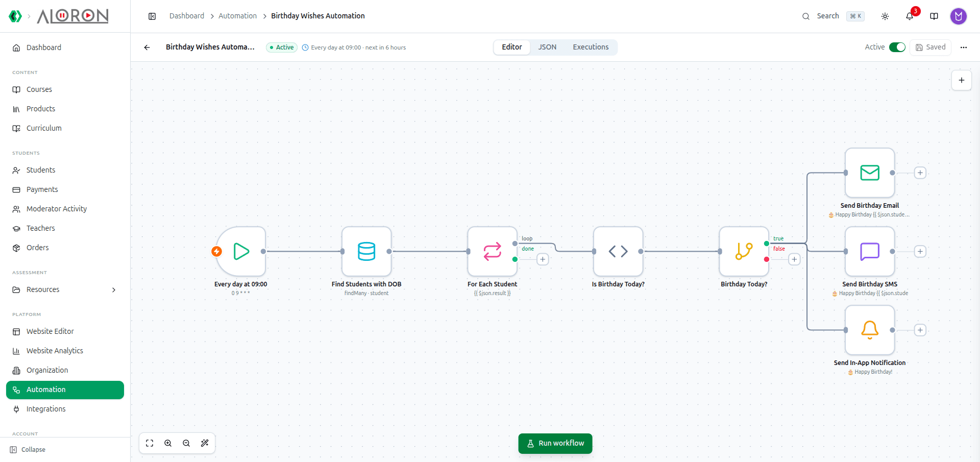Zoom out on the workflow canvas
This screenshot has width=980, height=462.
click(186, 443)
